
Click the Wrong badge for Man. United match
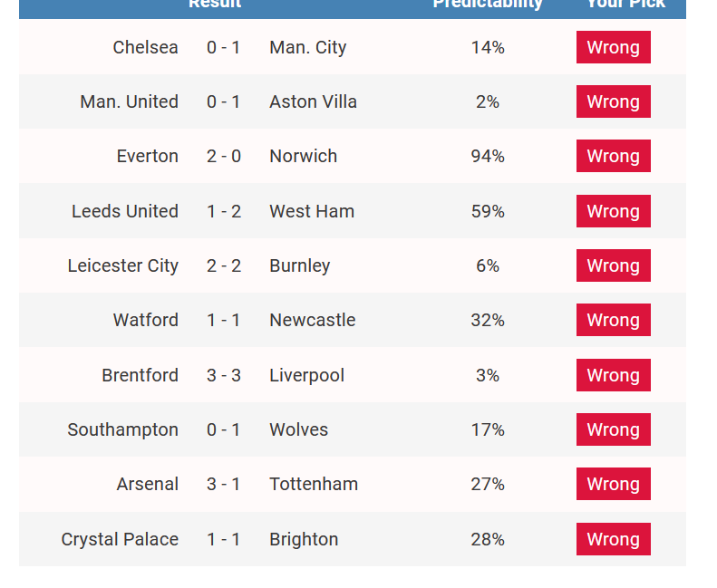(613, 101)
